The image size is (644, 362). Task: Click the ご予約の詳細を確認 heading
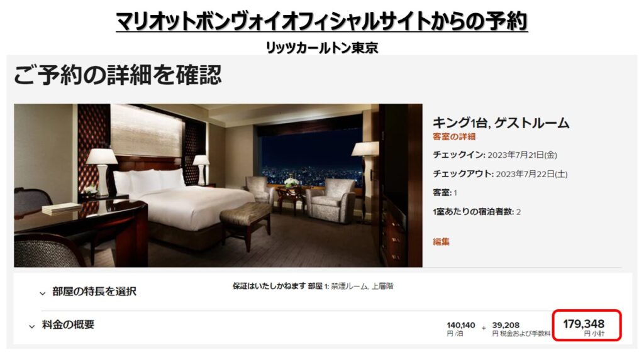pos(118,75)
